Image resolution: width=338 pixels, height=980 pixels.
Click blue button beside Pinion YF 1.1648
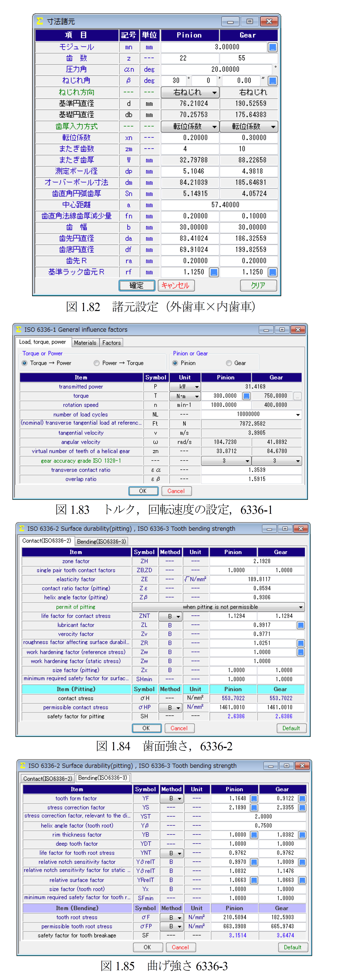click(x=254, y=799)
